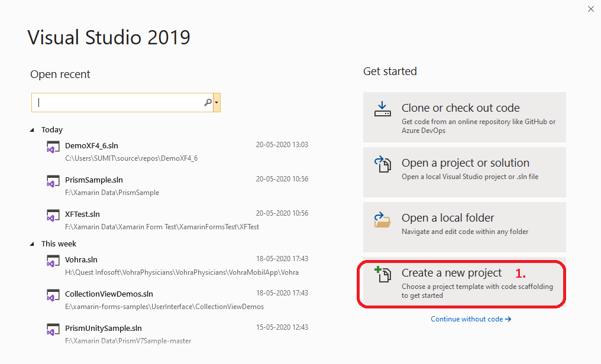Click the solution icon beside Vohra.sln
601x364 pixels.
pyautogui.click(x=53, y=261)
